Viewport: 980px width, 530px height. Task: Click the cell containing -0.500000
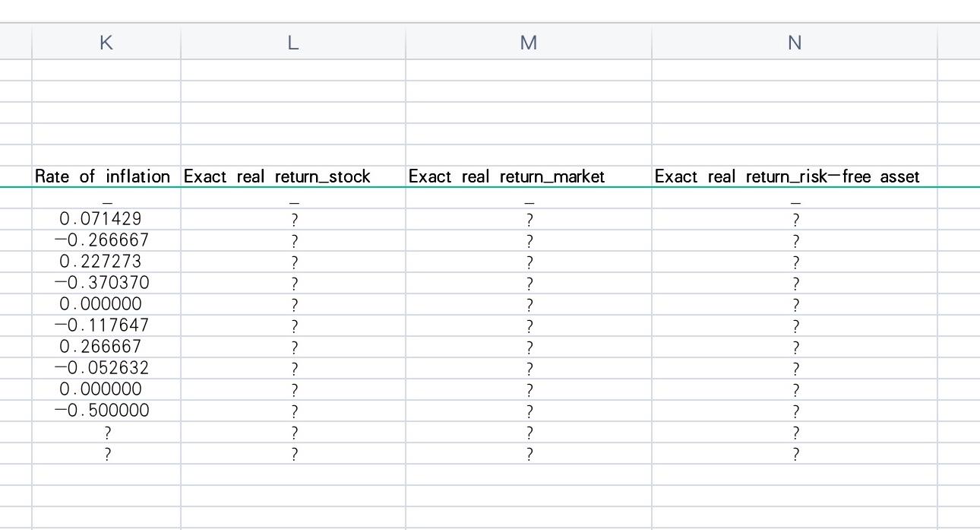(106, 410)
